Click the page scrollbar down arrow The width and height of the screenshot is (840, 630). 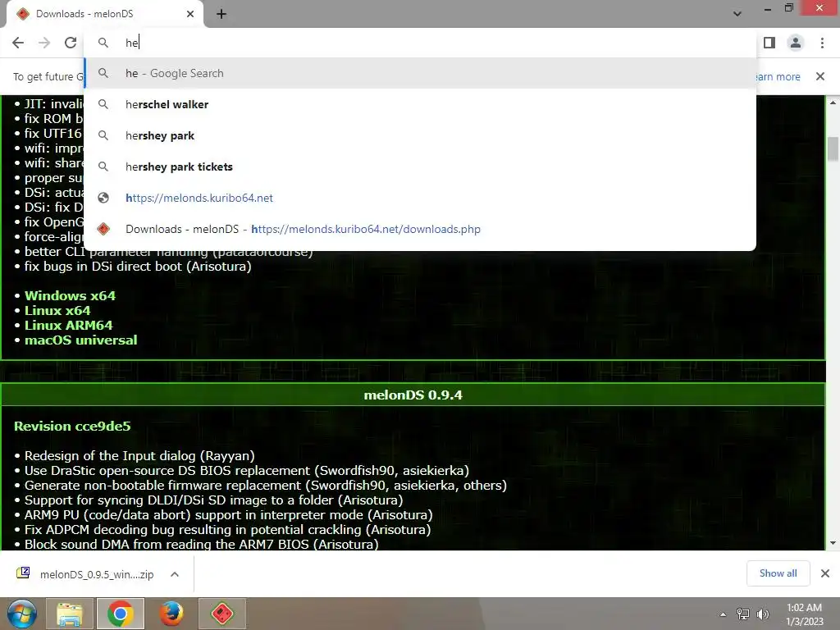pos(833,543)
